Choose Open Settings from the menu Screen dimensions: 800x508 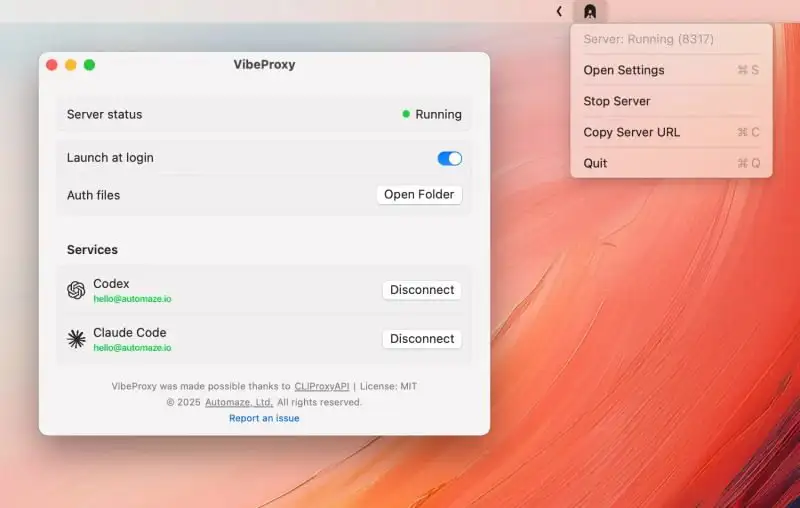pyautogui.click(x=624, y=70)
